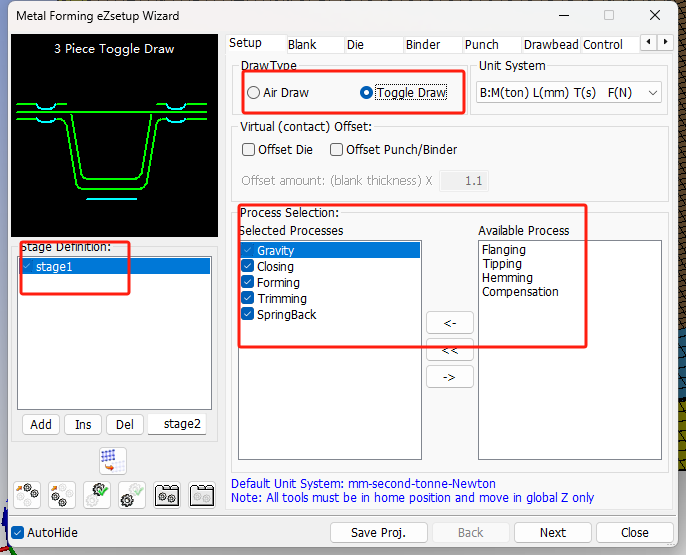Click the double left arrow '<<' button

(450, 350)
